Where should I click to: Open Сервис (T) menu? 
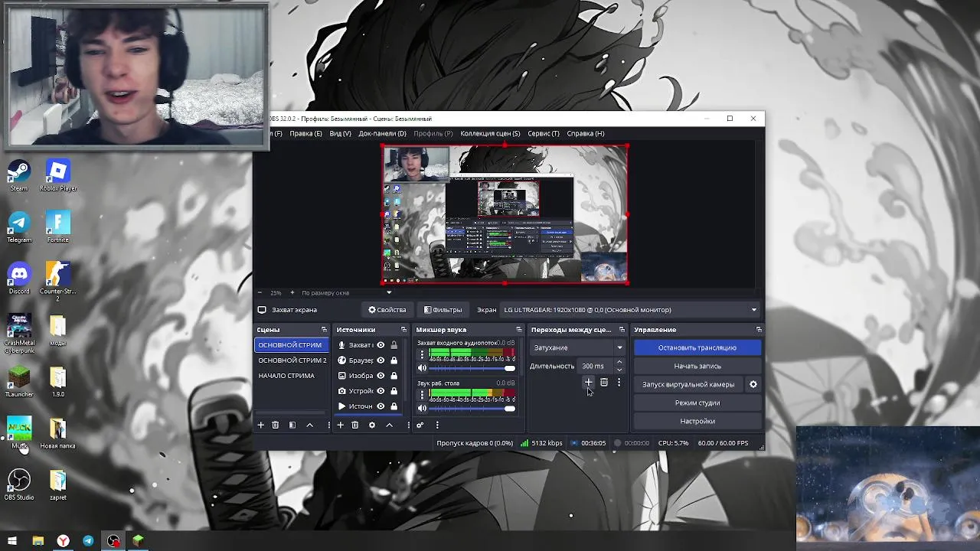[543, 133]
